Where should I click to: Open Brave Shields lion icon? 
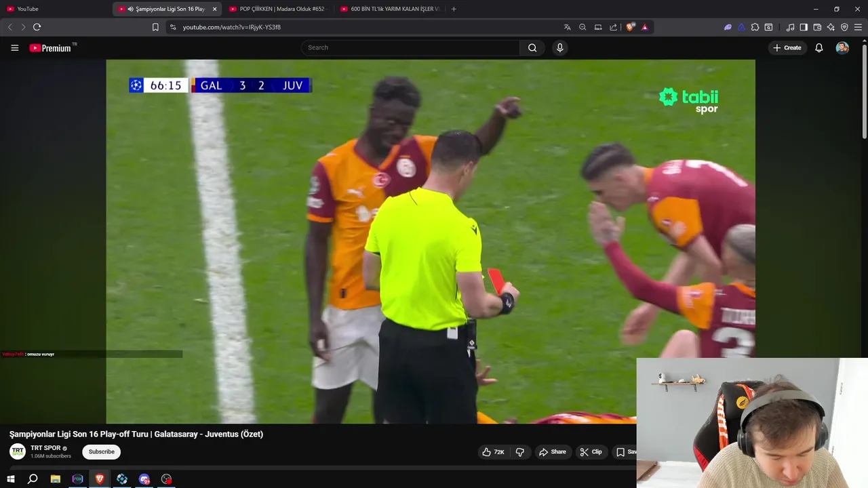coord(630,27)
